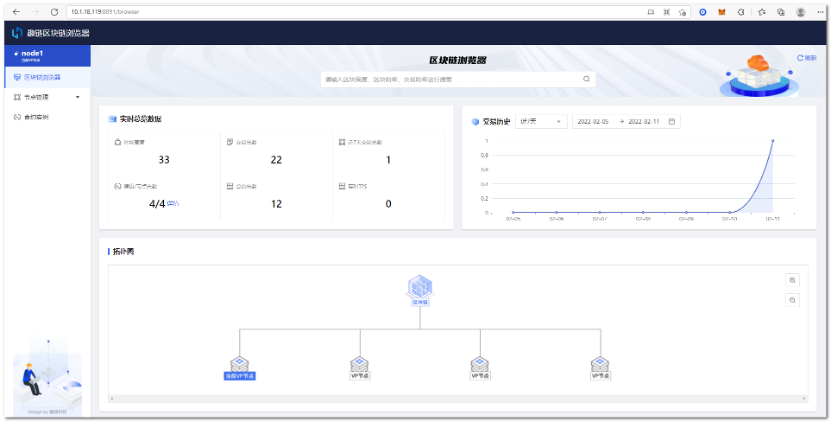Click the blockchain root icon in the topology diagram

click(420, 290)
